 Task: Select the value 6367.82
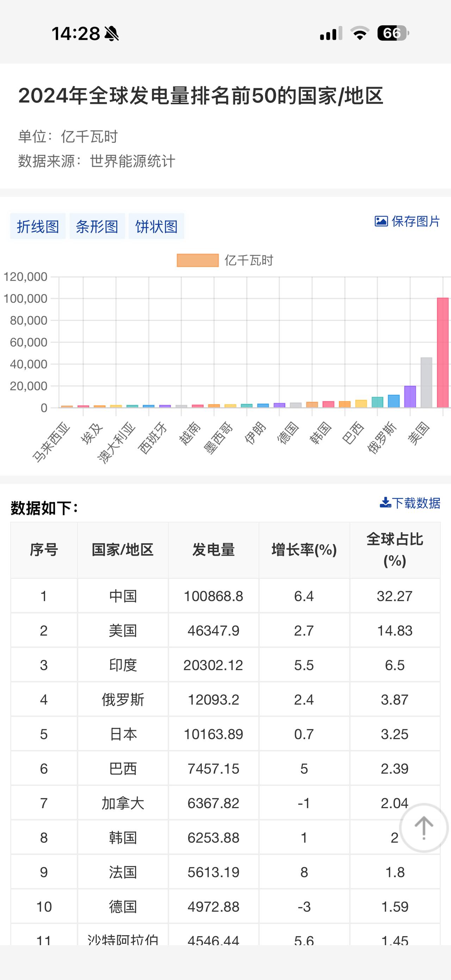point(214,803)
